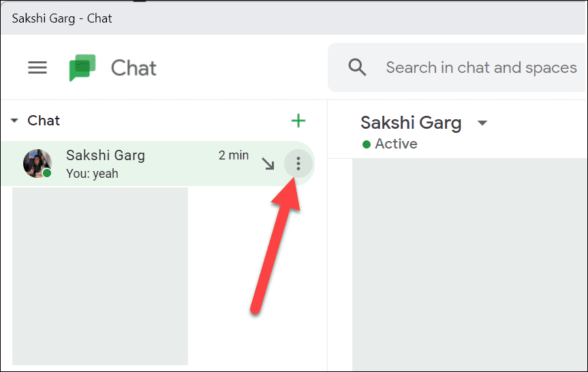Click the green presence dot on avatar

click(x=47, y=173)
